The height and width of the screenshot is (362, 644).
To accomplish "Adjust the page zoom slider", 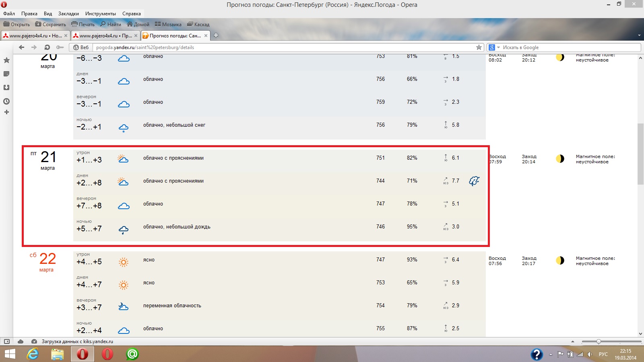I will (599, 341).
